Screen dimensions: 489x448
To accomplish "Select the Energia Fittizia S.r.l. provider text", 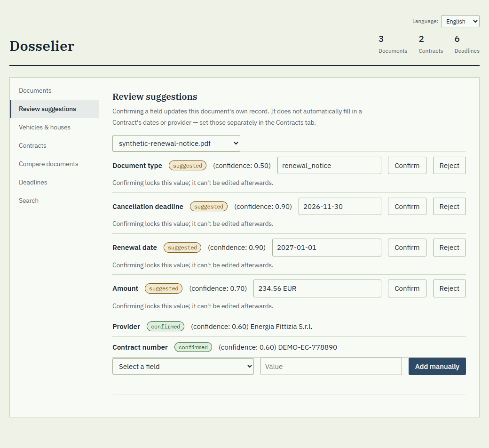I will coord(281,327).
